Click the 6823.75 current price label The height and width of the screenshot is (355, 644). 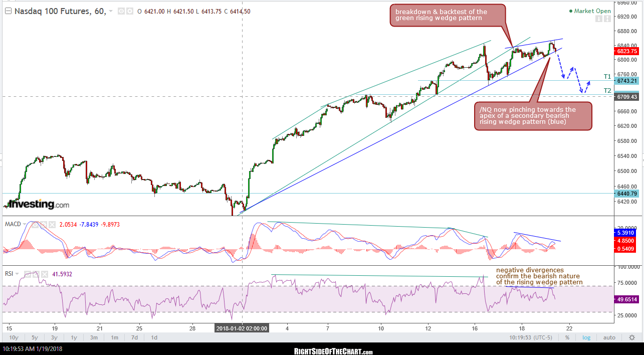point(627,51)
